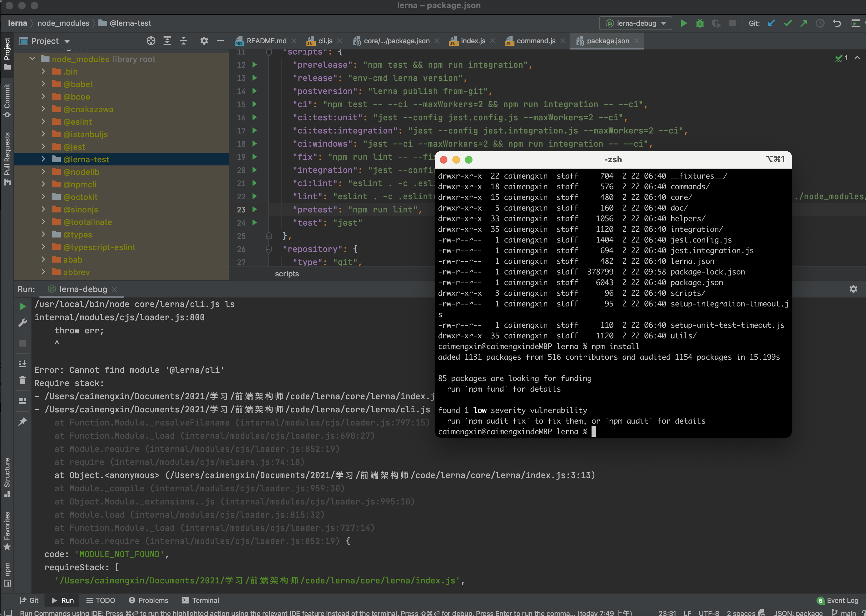Change UTF-8 file encoding
Screen dimensions: 866x616
click(x=709, y=613)
